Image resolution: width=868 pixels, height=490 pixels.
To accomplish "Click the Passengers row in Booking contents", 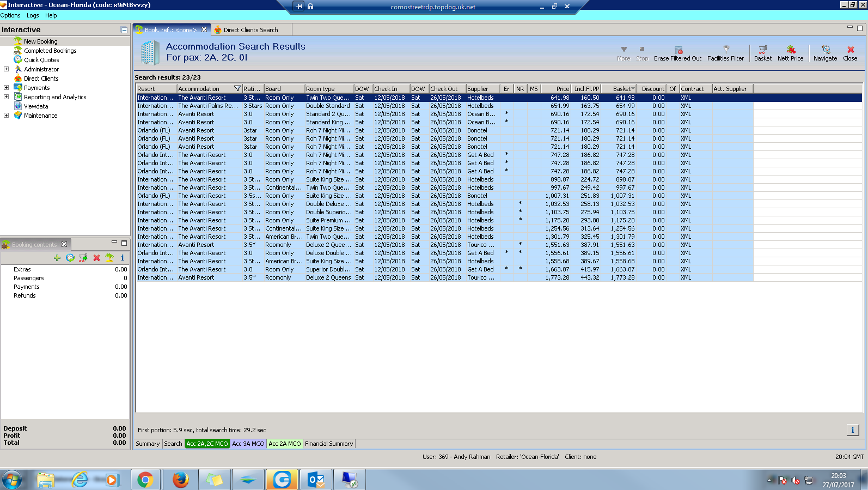I will 65,278.
